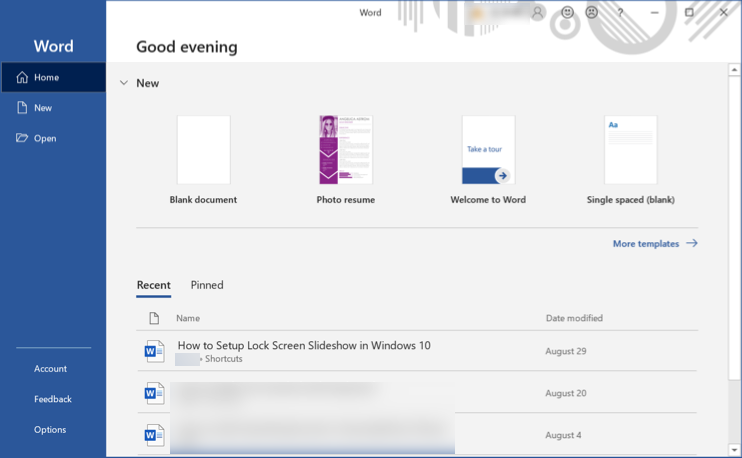Image resolution: width=742 pixels, height=458 pixels.
Task: Click Word icon of the August 29 document
Action: [x=154, y=351]
